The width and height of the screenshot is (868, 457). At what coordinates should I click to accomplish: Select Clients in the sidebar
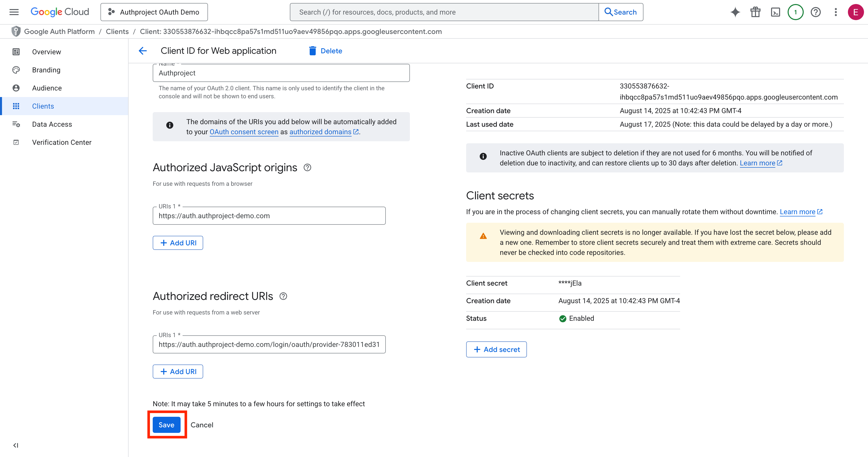click(x=64, y=106)
